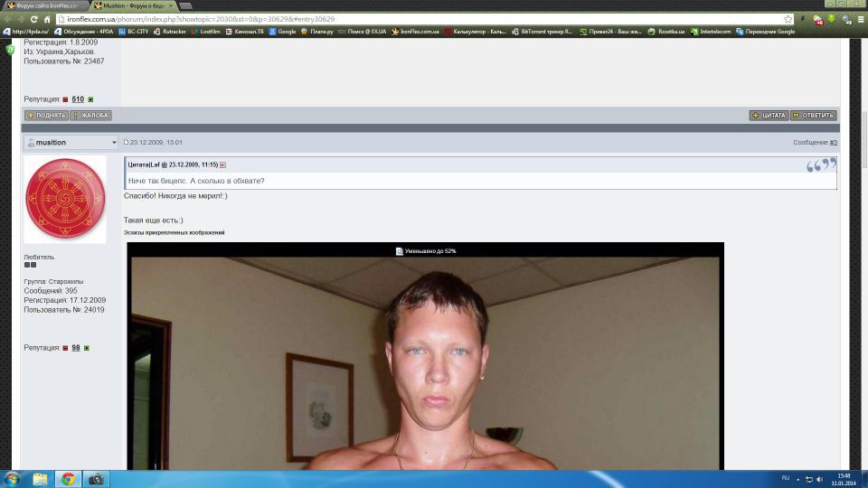Screen dimensions: 868x488
Task: Click the red quote source arrow icon
Action: pyautogui.click(x=222, y=165)
